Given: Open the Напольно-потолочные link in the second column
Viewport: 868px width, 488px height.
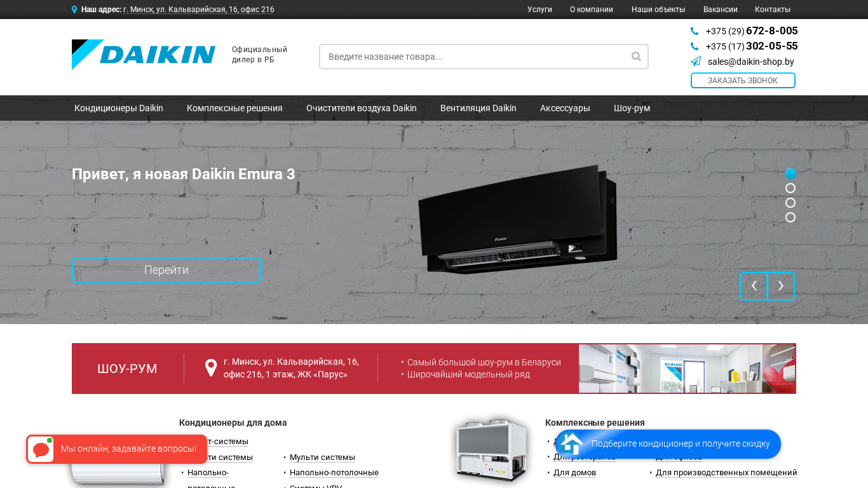Looking at the screenshot, I should click(334, 473).
